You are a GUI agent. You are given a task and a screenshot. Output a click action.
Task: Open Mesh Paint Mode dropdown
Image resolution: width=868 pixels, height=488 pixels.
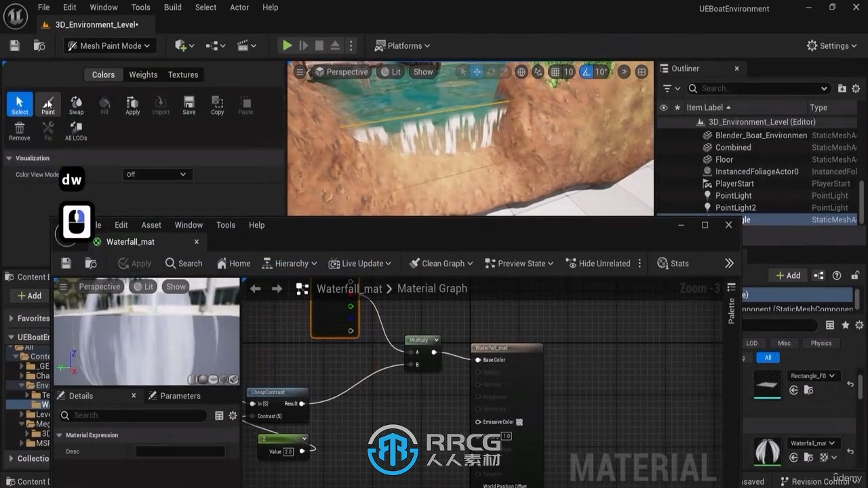click(111, 45)
